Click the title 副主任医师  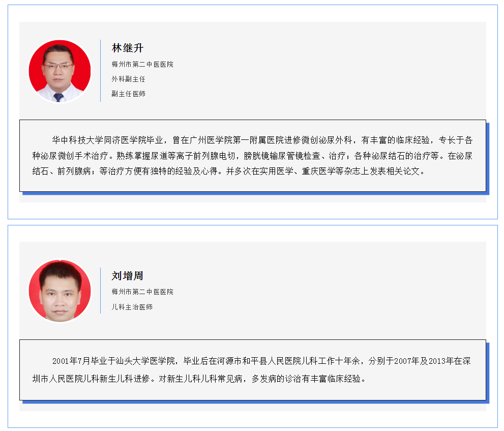[128, 94]
